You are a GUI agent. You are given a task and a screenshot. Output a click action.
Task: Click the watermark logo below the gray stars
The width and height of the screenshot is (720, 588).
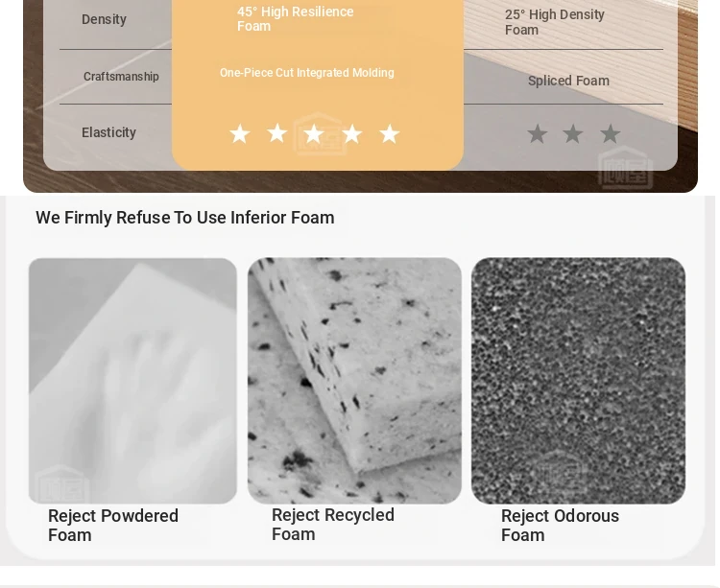pyautogui.click(x=625, y=167)
